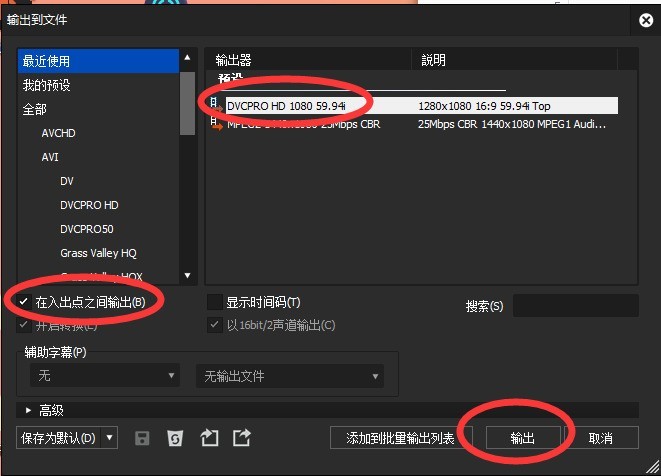This screenshot has height=476, width=661.
Task: Open the 无输出文件 dropdown
Action: coord(289,377)
